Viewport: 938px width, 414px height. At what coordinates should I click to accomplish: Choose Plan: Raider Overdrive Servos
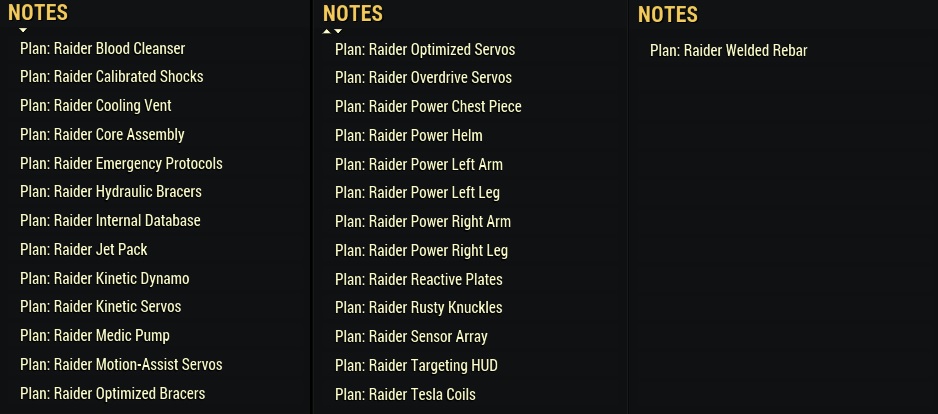(423, 77)
